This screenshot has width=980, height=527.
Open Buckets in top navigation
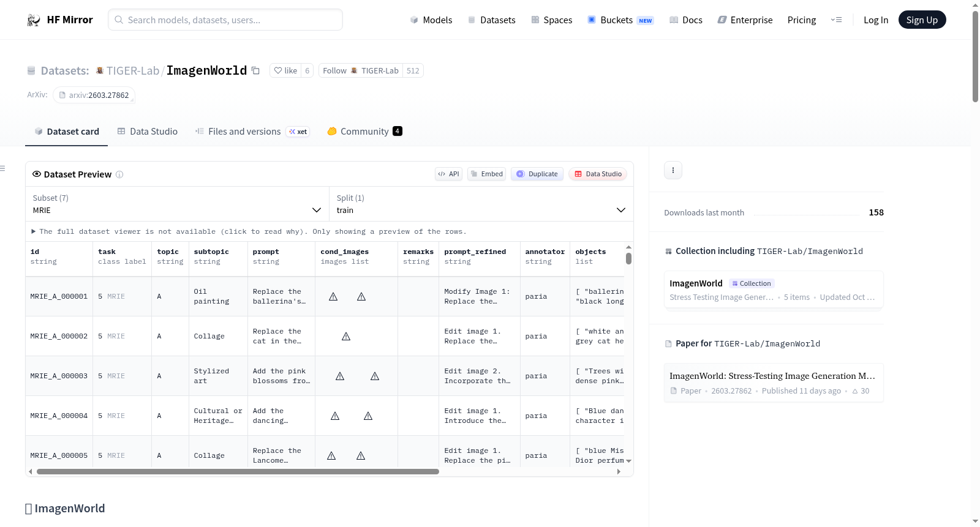tap(620, 20)
